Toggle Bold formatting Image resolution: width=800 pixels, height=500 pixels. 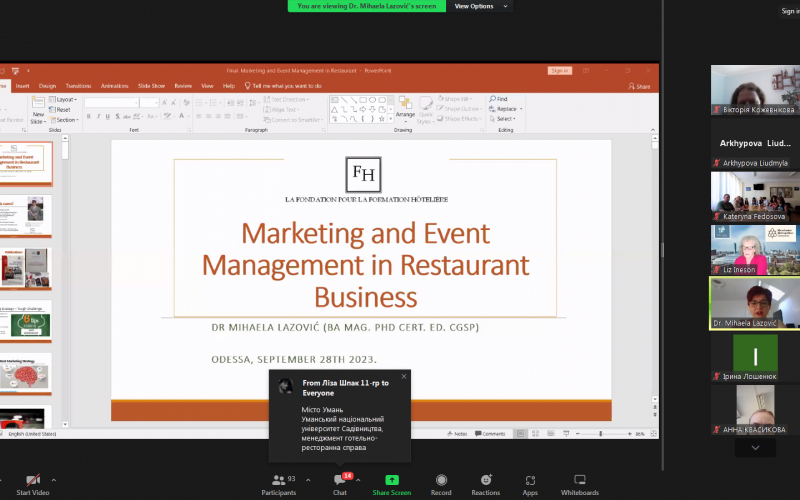89,117
